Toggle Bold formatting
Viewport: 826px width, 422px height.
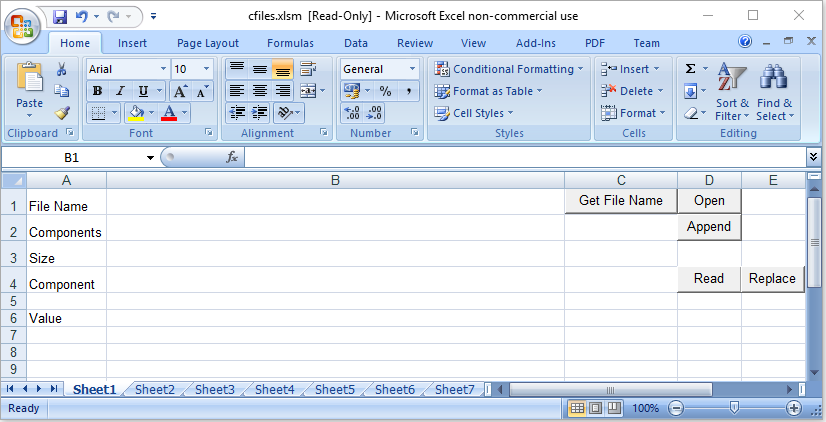(x=98, y=91)
